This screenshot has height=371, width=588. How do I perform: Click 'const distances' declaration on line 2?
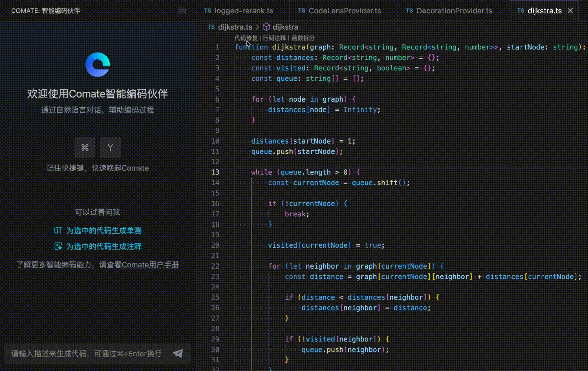coord(282,58)
